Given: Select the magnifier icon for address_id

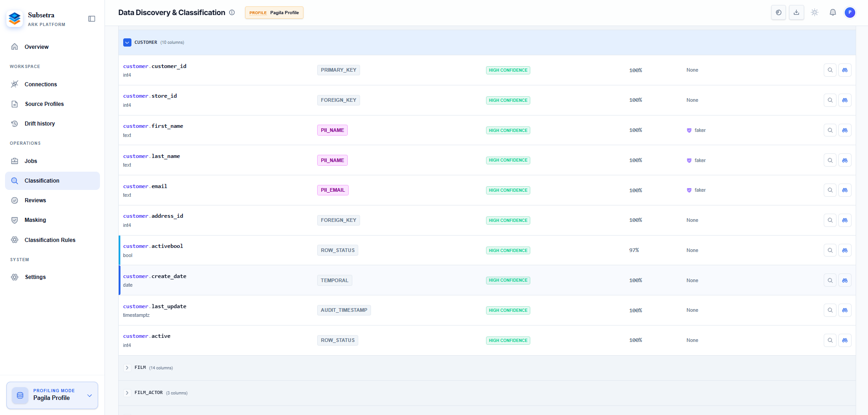Looking at the screenshot, I should (x=830, y=220).
